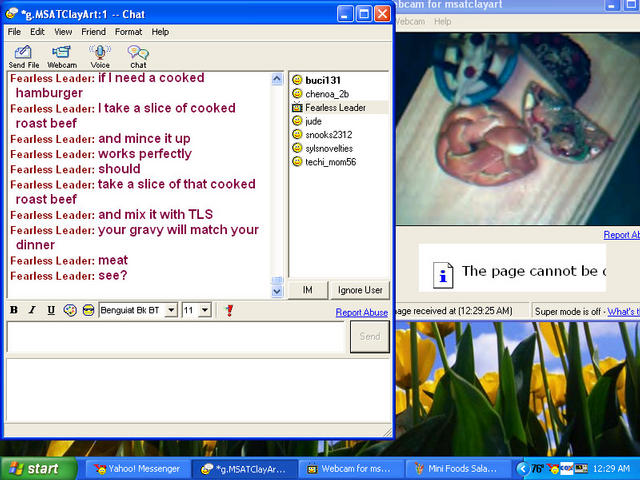
Task: Click the smiley icon beside techi_mom56
Action: coord(297,162)
